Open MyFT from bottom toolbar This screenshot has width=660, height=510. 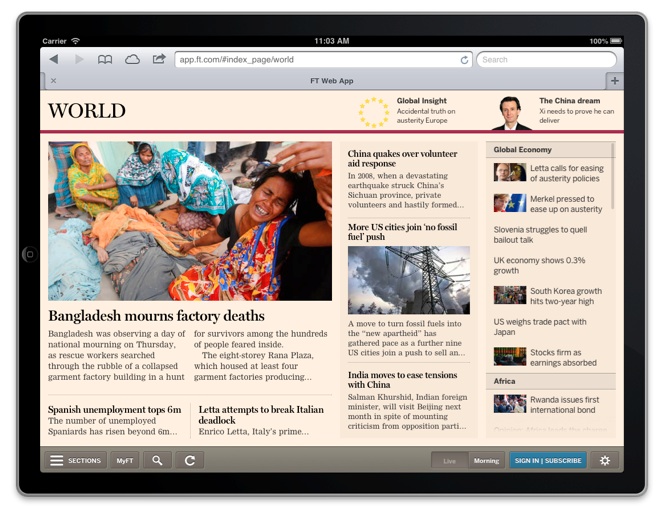[x=125, y=460]
